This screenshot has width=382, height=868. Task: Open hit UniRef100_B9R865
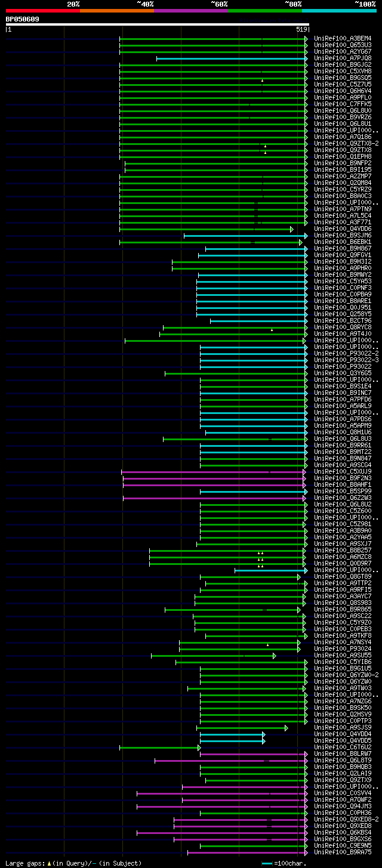(x=343, y=610)
